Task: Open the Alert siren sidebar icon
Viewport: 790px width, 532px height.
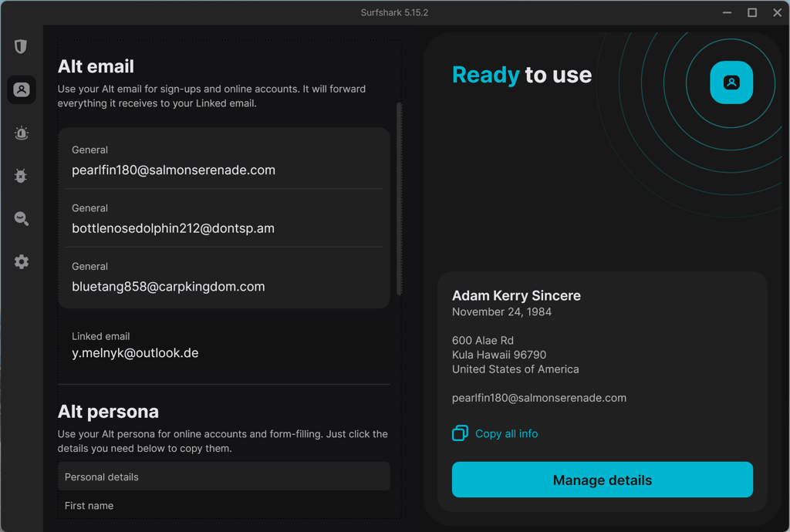Action: [21, 133]
